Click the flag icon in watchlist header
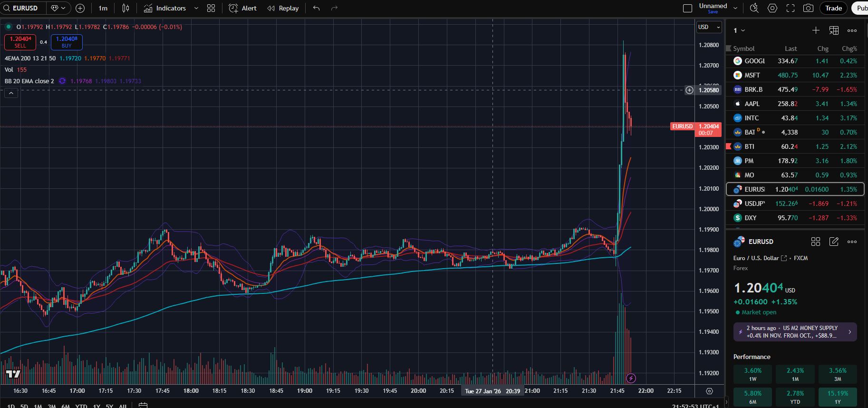 [x=729, y=49]
